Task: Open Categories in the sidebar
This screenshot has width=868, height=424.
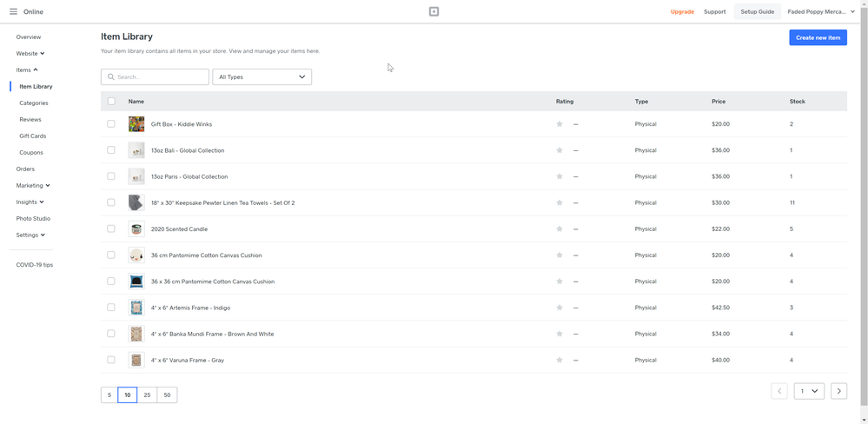Action: pyautogui.click(x=34, y=103)
